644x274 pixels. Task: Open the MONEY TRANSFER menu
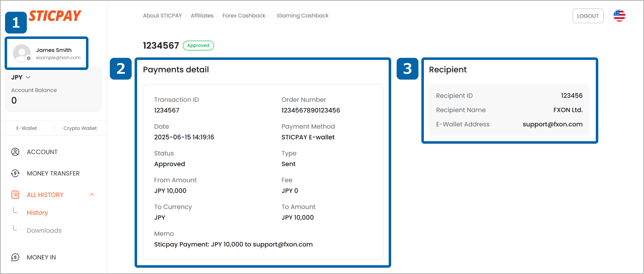53,173
